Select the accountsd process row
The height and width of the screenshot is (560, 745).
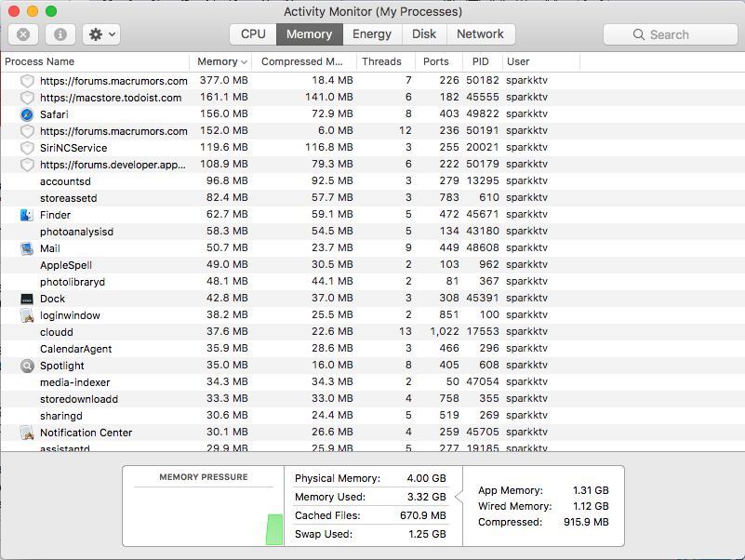372,181
